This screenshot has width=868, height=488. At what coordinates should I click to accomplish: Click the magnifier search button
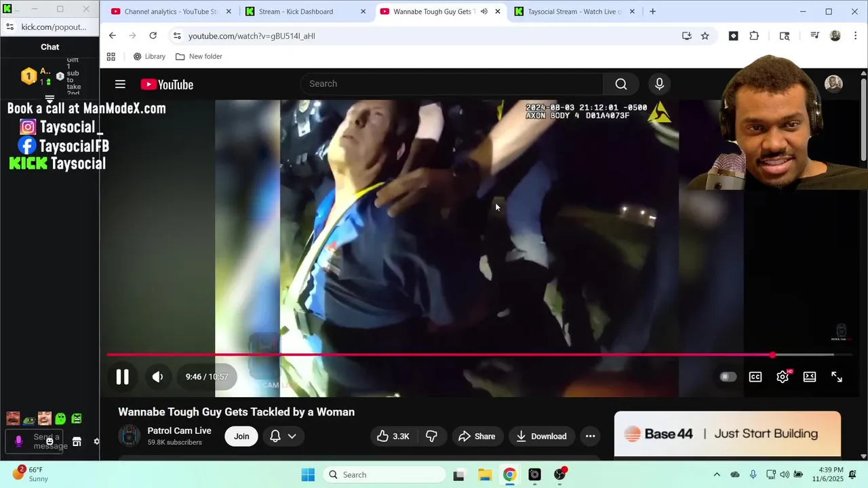pyautogui.click(x=621, y=84)
